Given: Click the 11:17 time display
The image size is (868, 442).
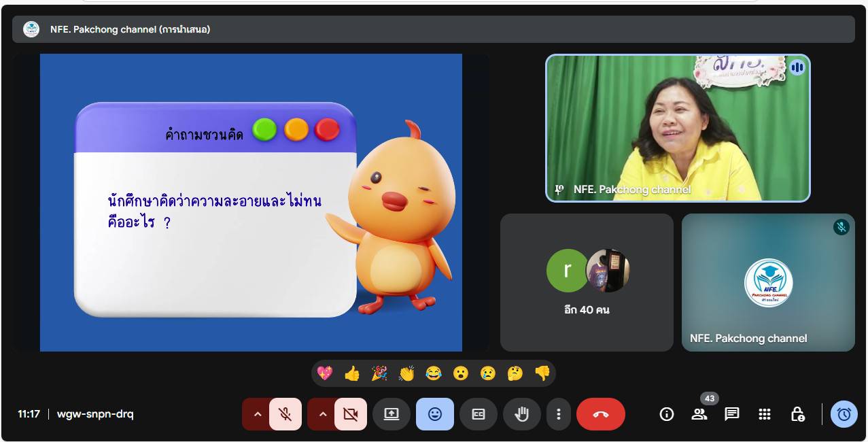Looking at the screenshot, I should 29,414.
